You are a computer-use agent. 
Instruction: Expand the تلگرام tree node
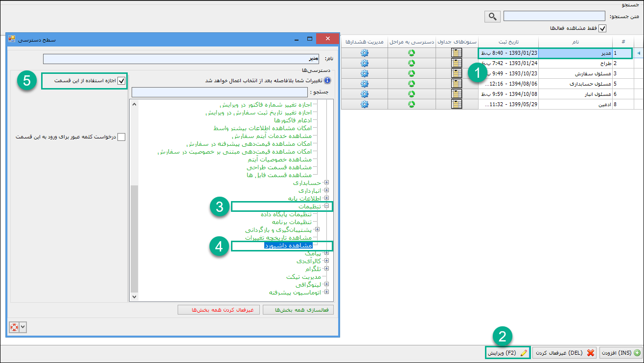click(326, 269)
